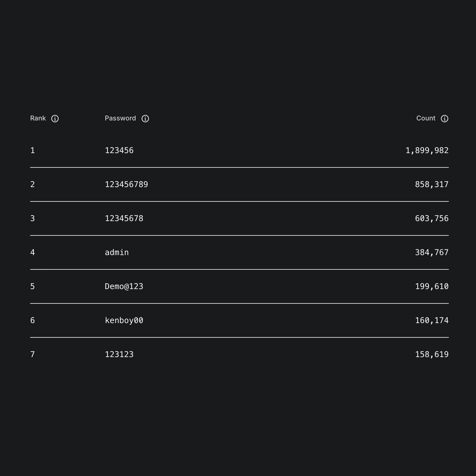Click the admin password entry
Screen dimensions: 476x476
(x=117, y=252)
